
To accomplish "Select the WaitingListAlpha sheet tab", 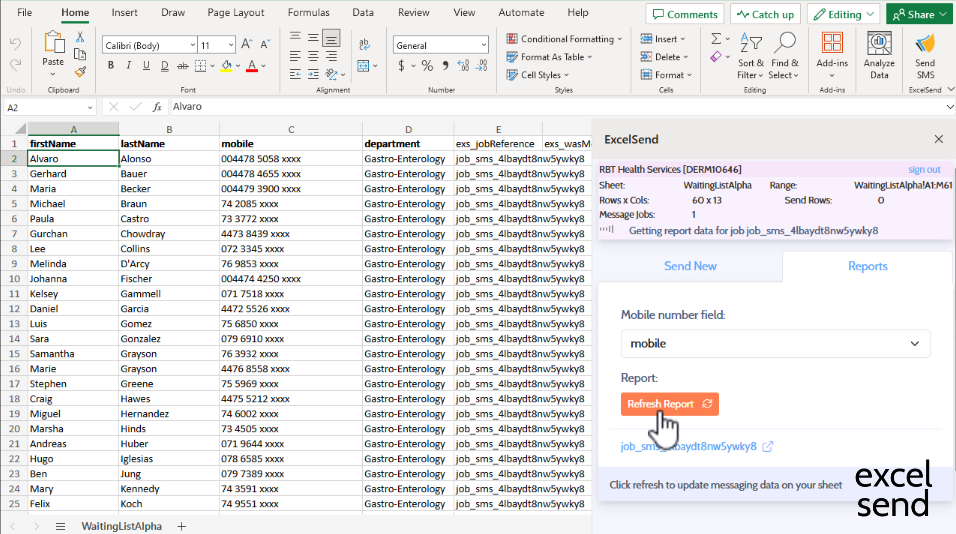I will [122, 526].
